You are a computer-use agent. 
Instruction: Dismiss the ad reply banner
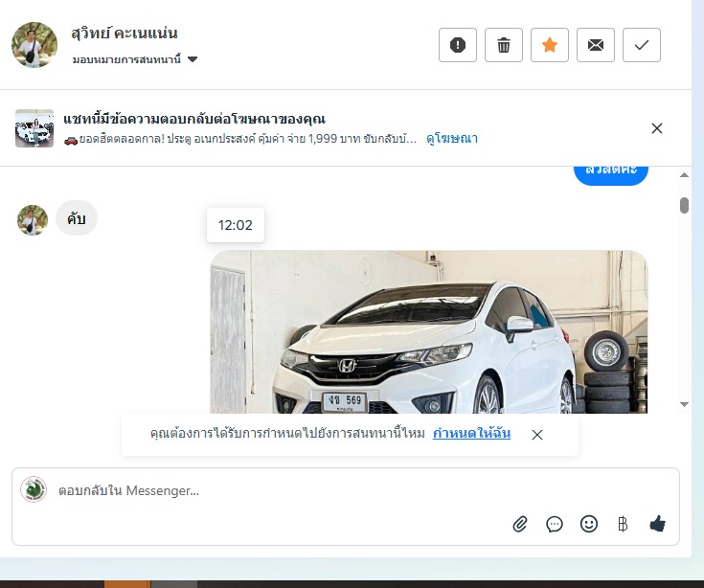pyautogui.click(x=657, y=128)
